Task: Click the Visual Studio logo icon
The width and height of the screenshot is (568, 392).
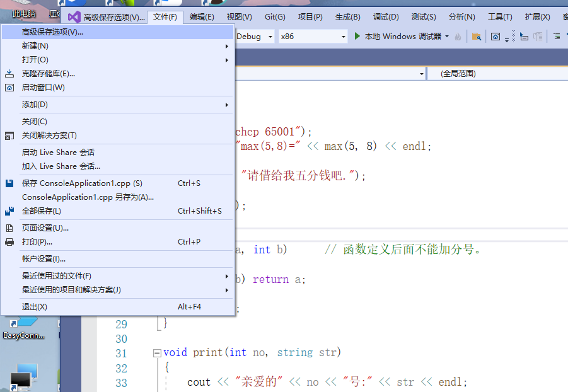Action: [x=74, y=17]
